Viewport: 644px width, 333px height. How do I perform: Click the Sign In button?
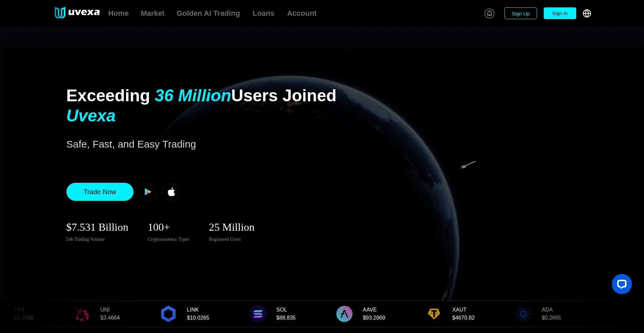pos(560,13)
